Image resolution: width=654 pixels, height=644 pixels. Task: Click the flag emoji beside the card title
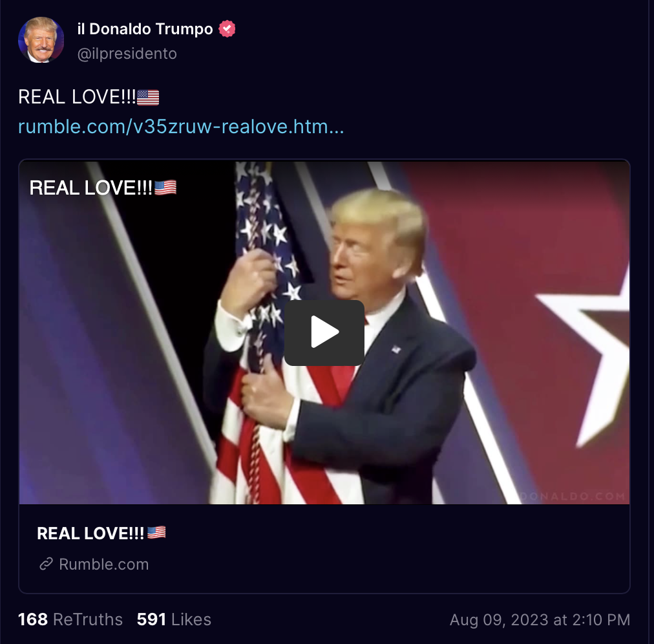(156, 532)
